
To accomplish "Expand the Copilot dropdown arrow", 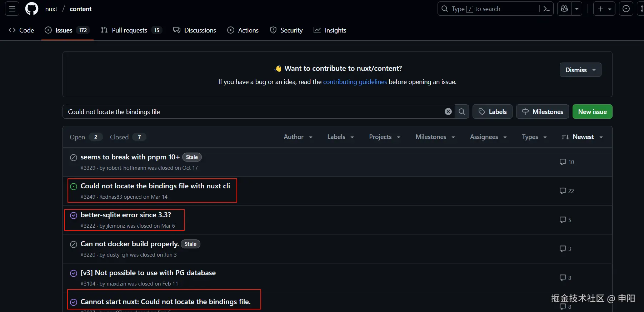I will pyautogui.click(x=577, y=9).
